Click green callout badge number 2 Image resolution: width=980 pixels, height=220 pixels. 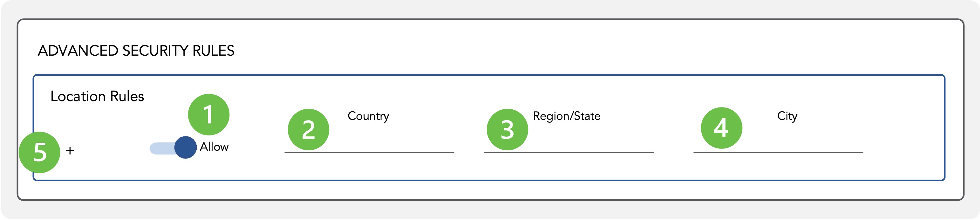point(309,129)
